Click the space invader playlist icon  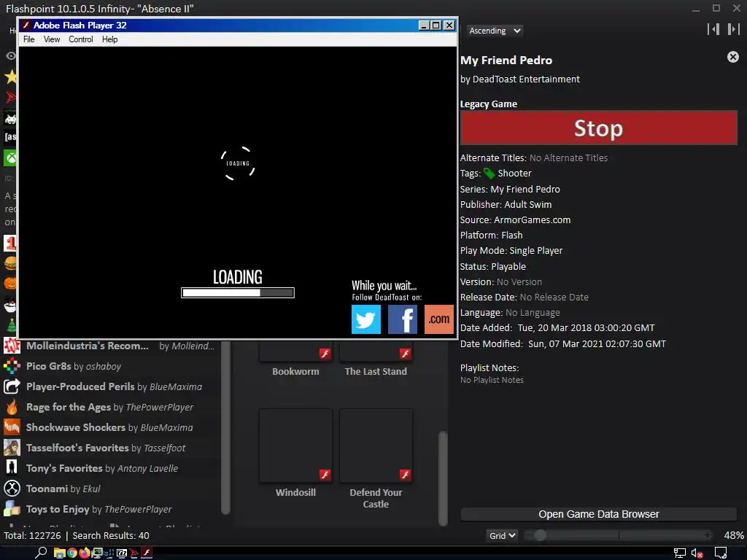(x=10, y=117)
